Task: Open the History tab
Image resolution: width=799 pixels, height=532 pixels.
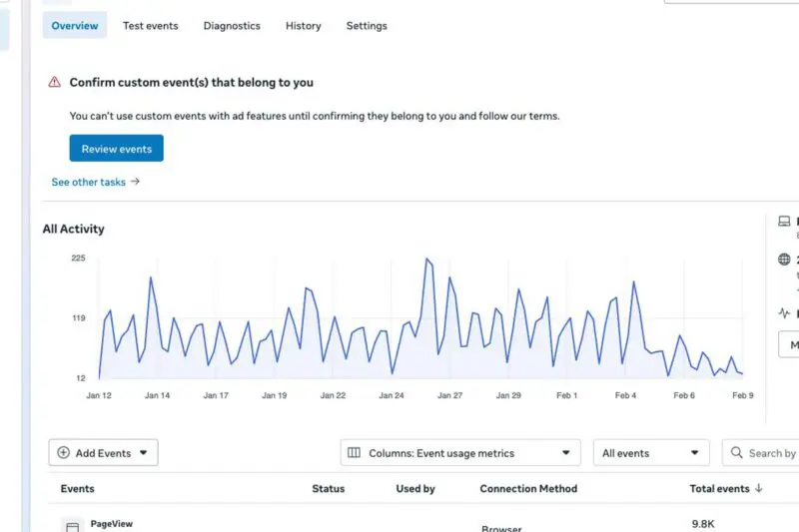Action: pos(304,26)
